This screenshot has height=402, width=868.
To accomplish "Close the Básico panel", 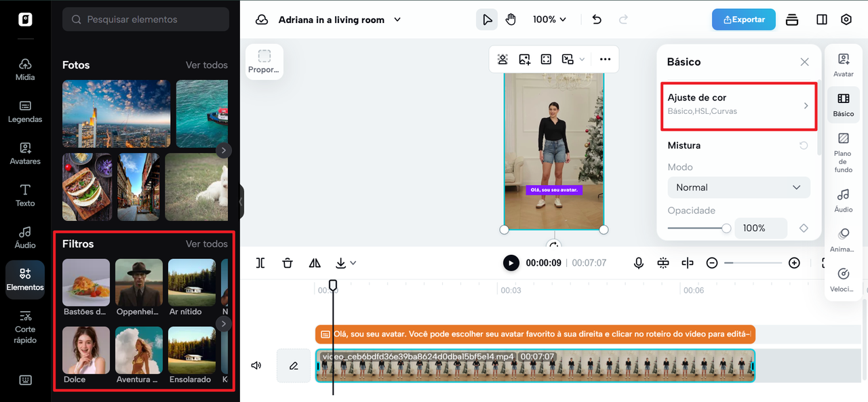I will click(804, 62).
